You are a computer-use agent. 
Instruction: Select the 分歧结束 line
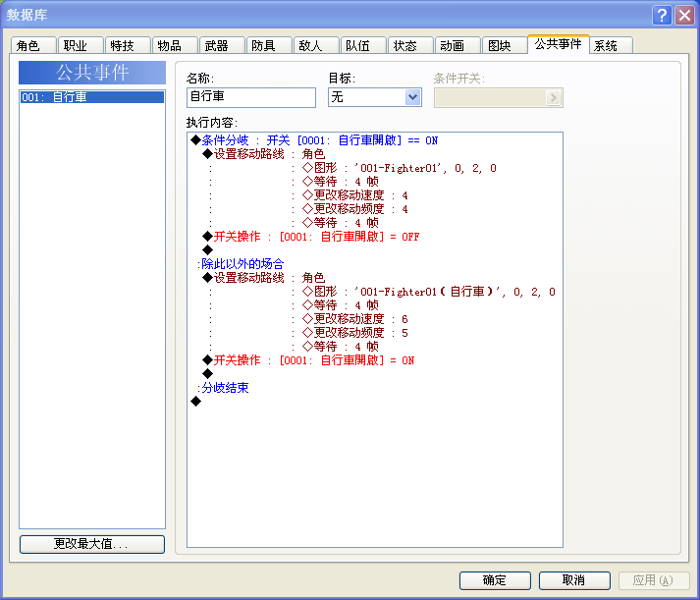[223, 388]
